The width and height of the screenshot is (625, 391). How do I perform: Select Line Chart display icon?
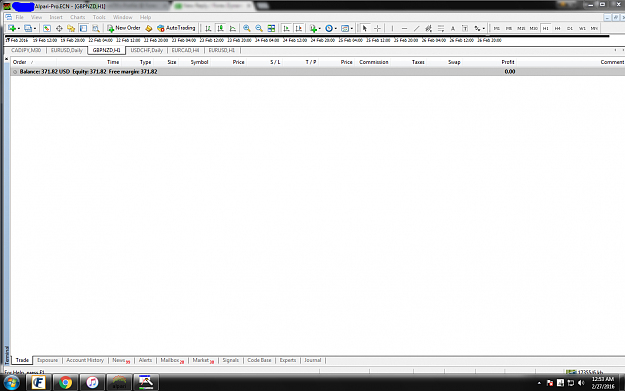[232, 28]
